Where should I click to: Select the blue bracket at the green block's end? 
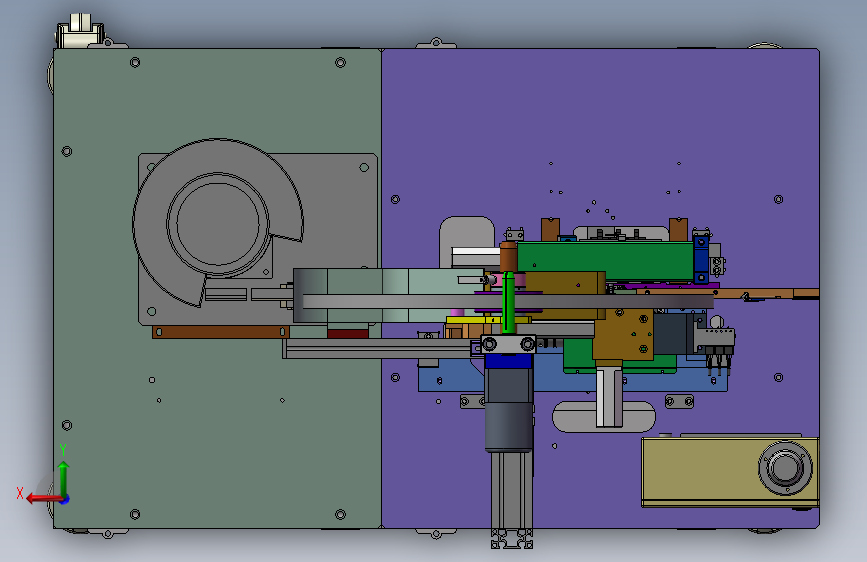(701, 259)
